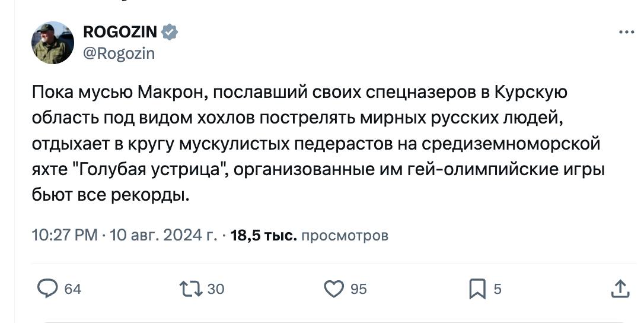The height and width of the screenshot is (323, 644).
Task: Click the like count 95
Action: (359, 289)
